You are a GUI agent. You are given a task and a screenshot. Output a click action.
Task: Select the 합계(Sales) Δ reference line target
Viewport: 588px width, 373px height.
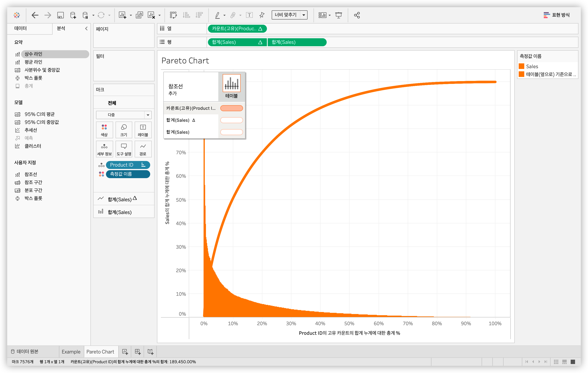[231, 120]
